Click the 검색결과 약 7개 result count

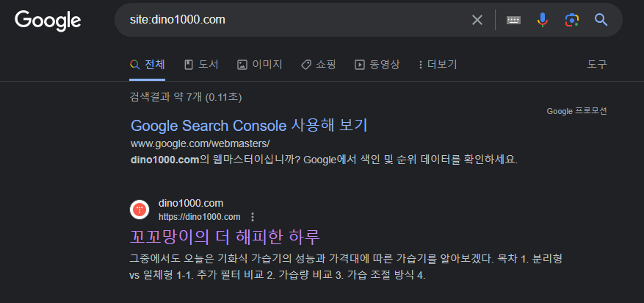coord(186,97)
